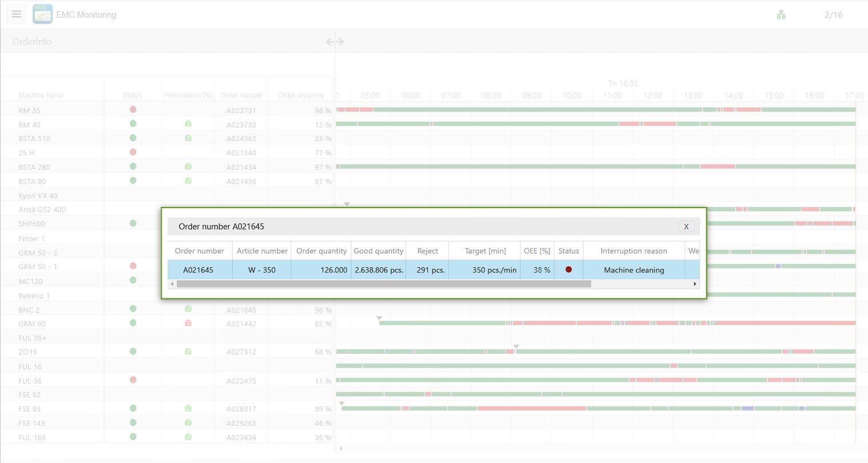Click the red performance icon for GRM 80

(188, 323)
